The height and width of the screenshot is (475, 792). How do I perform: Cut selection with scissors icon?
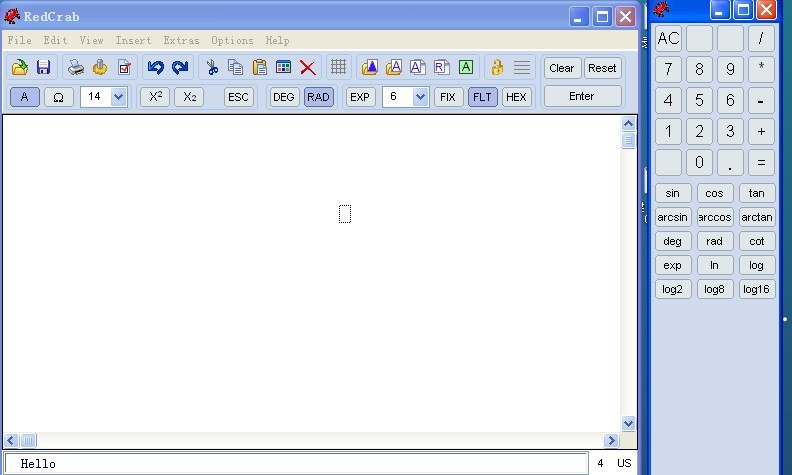(212, 68)
